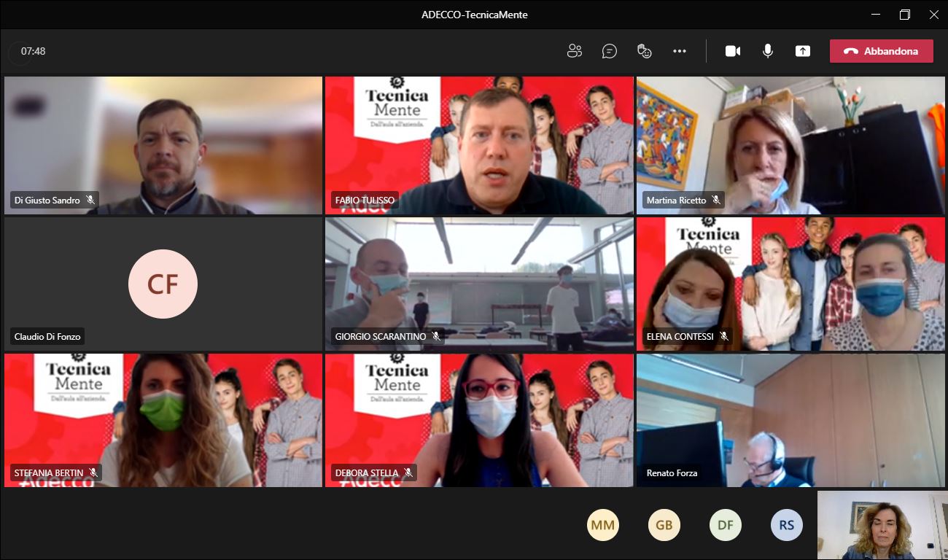Click the 07:48 meeting timer
Screen dimensions: 948x560
[x=34, y=51]
